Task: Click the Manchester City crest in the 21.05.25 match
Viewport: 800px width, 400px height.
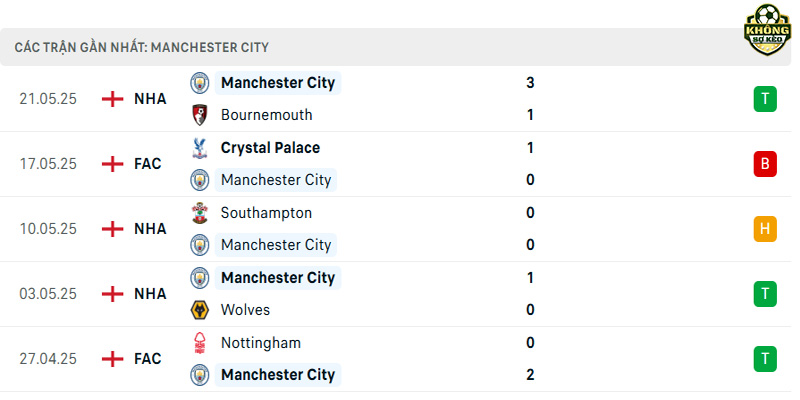Action: coord(199,83)
